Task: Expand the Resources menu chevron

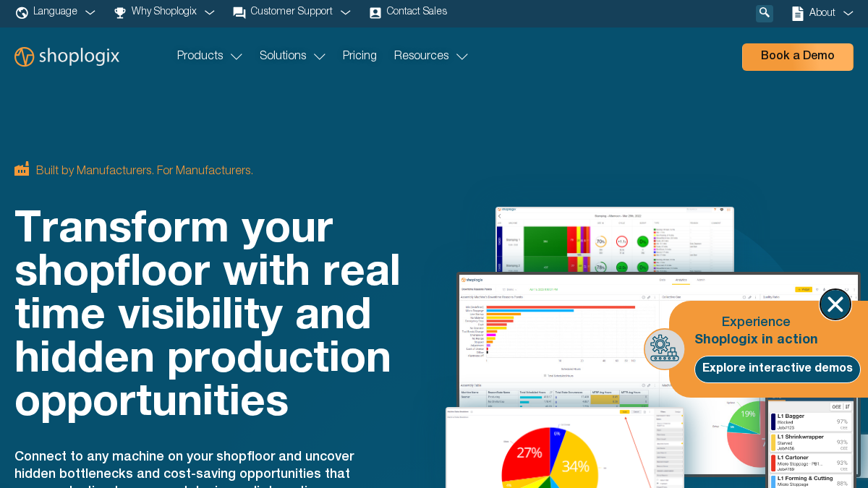Action: [x=462, y=56]
